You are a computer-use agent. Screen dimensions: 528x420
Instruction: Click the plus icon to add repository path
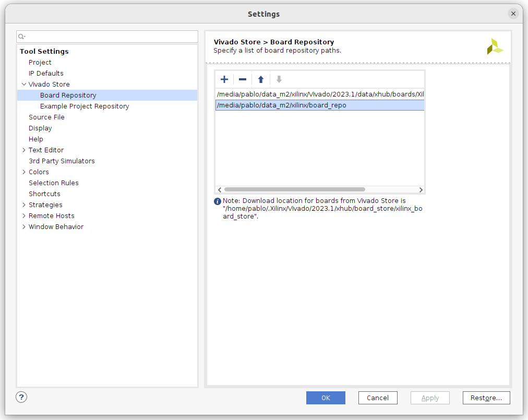pyautogui.click(x=224, y=79)
